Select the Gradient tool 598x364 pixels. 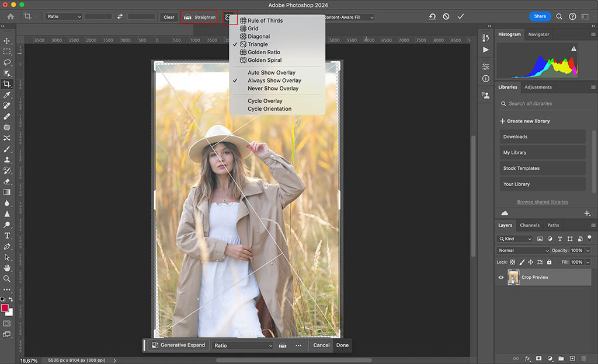click(x=7, y=191)
